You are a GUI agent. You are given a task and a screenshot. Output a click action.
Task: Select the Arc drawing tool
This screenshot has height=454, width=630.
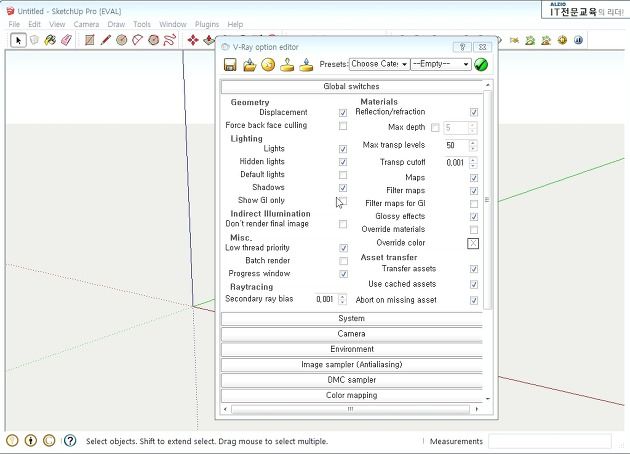coord(137,40)
